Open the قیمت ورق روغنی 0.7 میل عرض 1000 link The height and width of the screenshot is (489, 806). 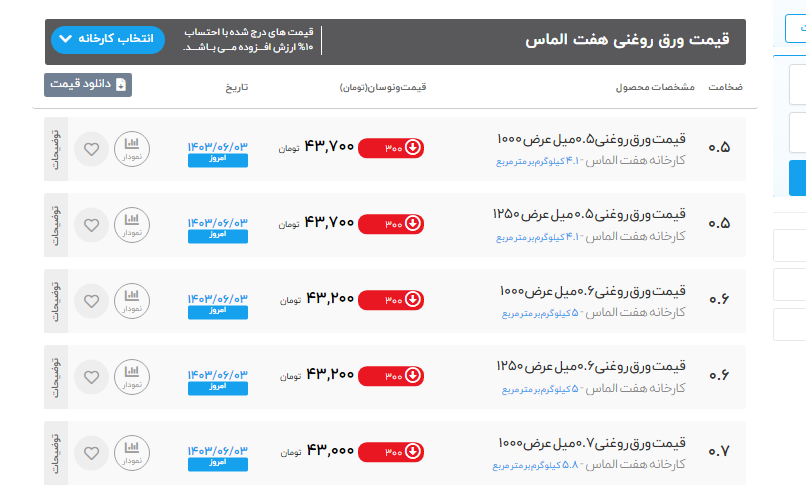(590, 442)
